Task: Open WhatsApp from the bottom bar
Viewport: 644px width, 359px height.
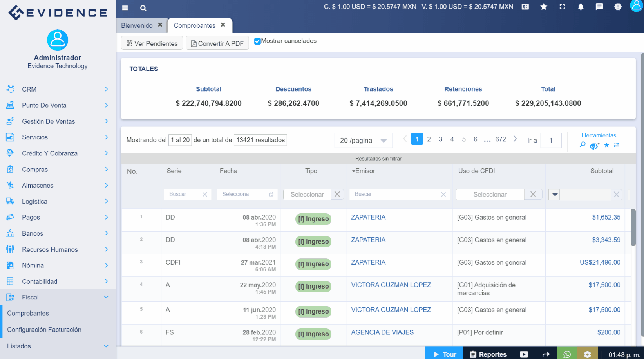Action: 567,354
